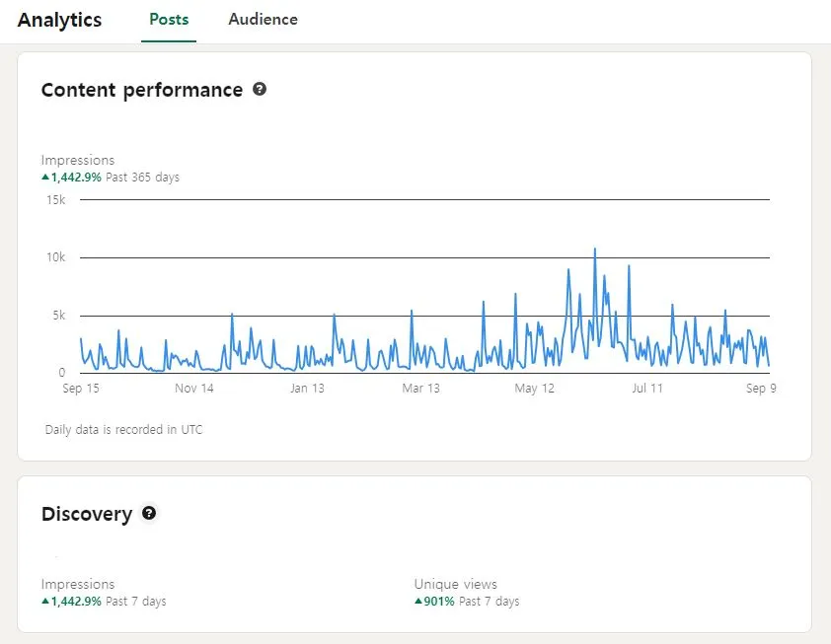Select the May 12 axis label

tap(534, 389)
